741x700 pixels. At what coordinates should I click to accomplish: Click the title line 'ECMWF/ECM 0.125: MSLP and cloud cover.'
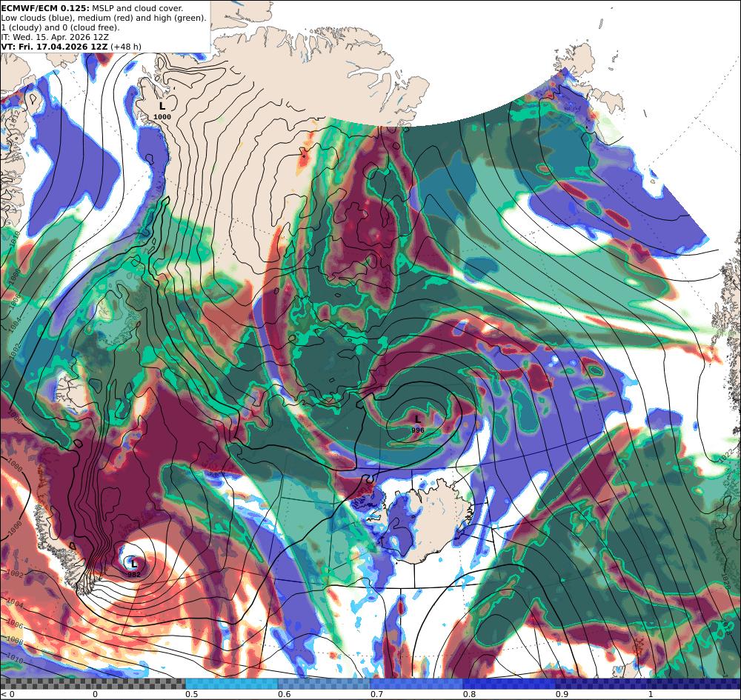(92, 8)
